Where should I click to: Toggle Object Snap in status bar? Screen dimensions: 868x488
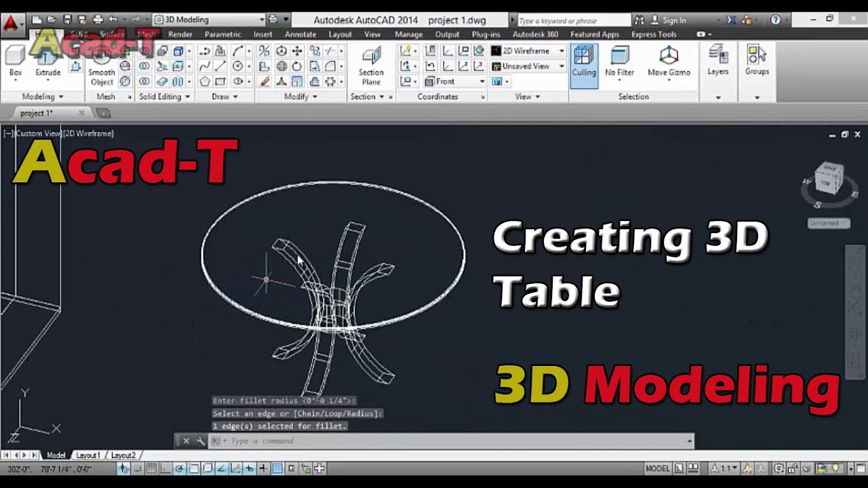[194, 468]
